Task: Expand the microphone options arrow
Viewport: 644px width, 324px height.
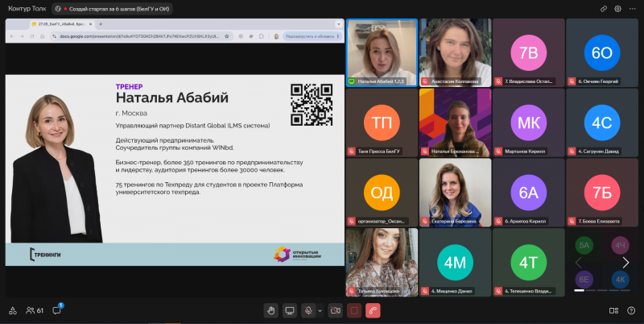Action: point(320,310)
